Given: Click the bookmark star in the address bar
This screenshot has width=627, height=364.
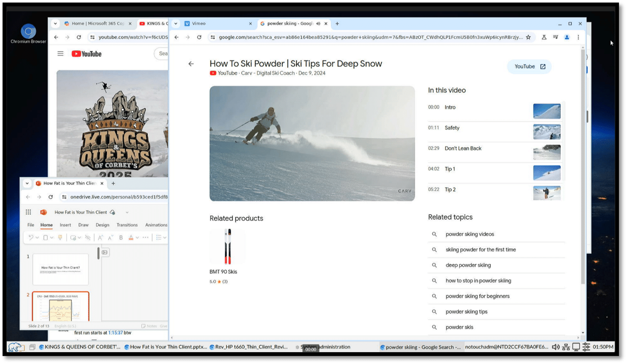Looking at the screenshot, I should [527, 37].
